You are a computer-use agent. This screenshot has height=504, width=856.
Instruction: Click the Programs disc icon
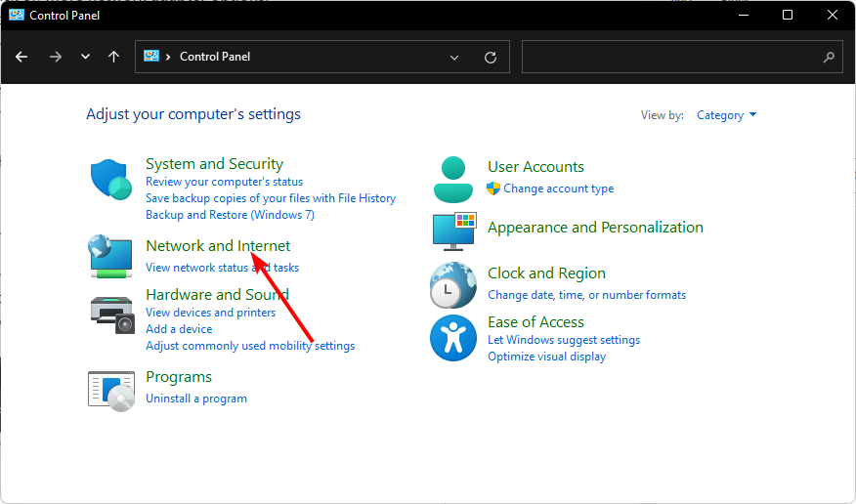(x=110, y=389)
